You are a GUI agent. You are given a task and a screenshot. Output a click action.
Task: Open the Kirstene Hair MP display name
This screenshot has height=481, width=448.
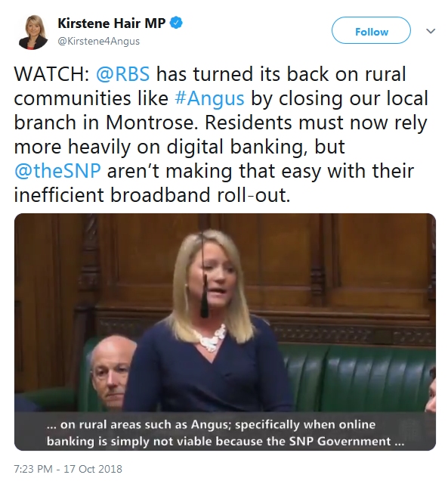[x=111, y=23]
